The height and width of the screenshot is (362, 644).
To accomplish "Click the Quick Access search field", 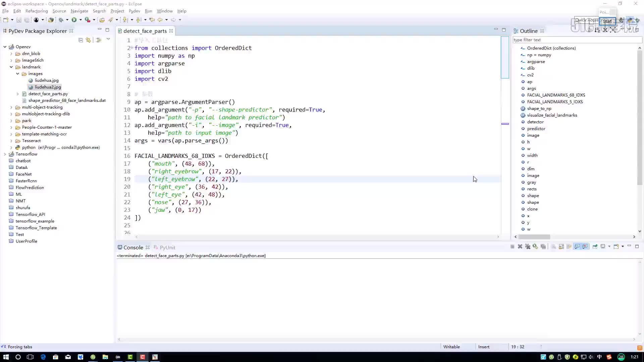I will click(587, 20).
